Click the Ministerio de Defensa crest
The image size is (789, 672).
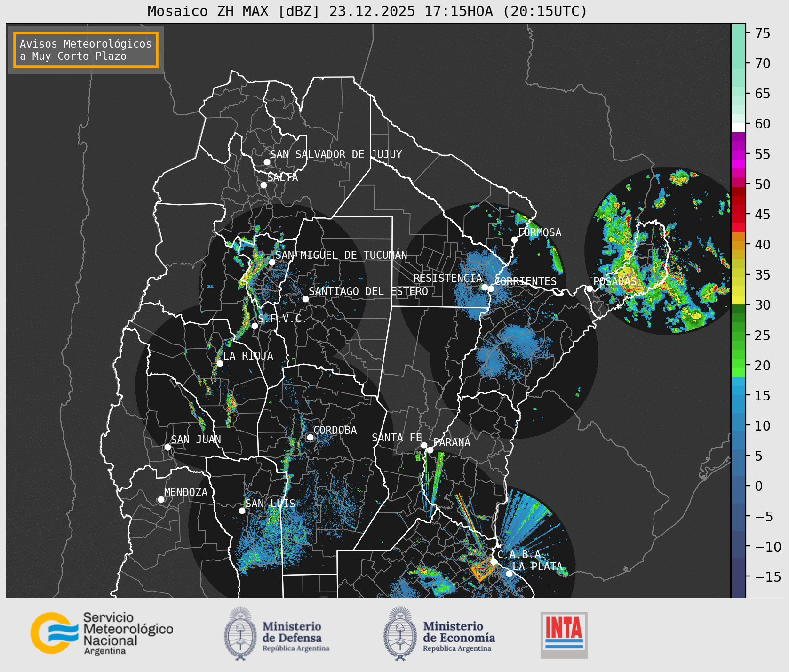[240, 633]
